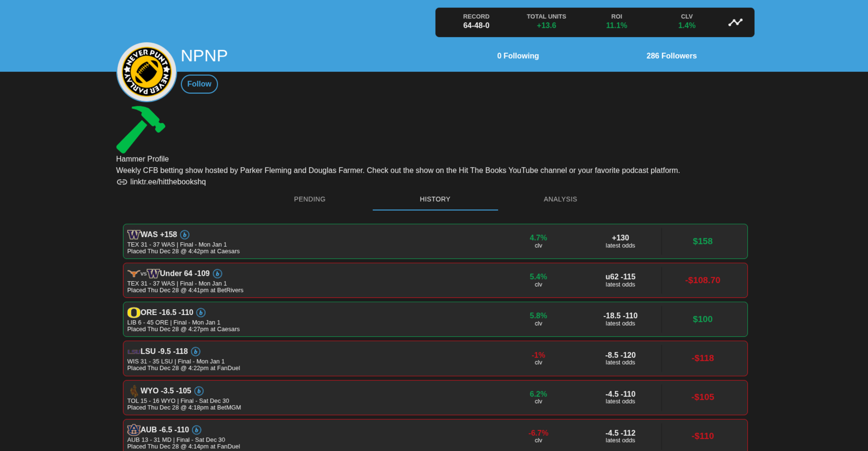
Task: Click the Auburn logo on AUB -6.5 bet
Action: tap(134, 429)
